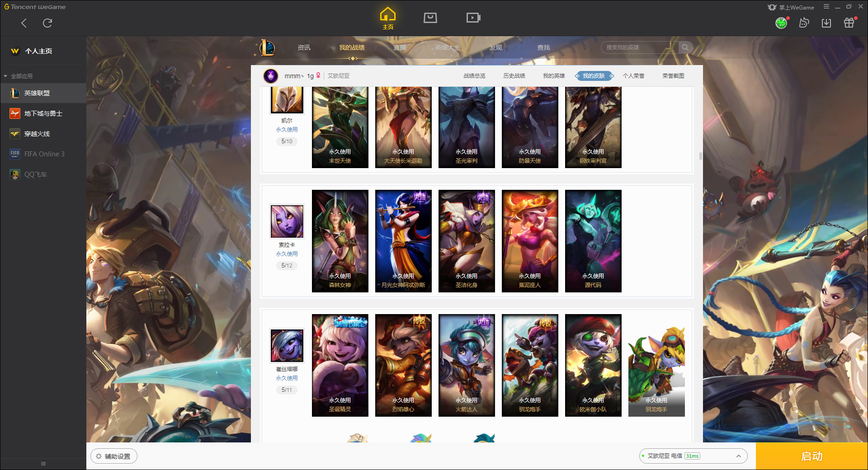Select FIFA Online 3 in the sidebar

pyautogui.click(x=43, y=154)
